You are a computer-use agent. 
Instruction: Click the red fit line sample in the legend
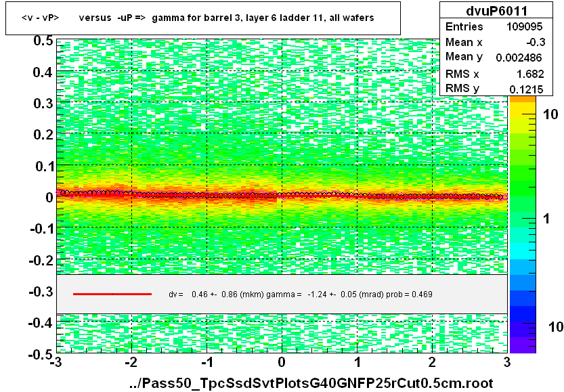pos(112,295)
